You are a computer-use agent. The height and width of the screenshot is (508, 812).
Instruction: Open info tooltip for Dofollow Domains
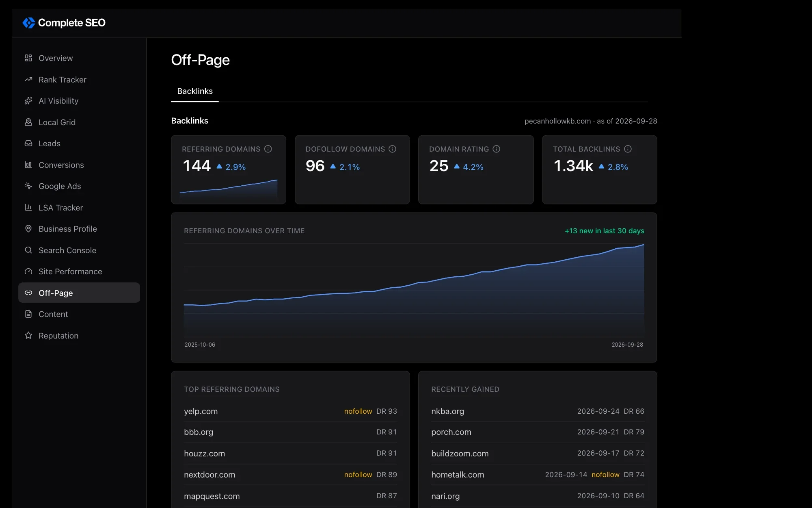[x=392, y=149]
